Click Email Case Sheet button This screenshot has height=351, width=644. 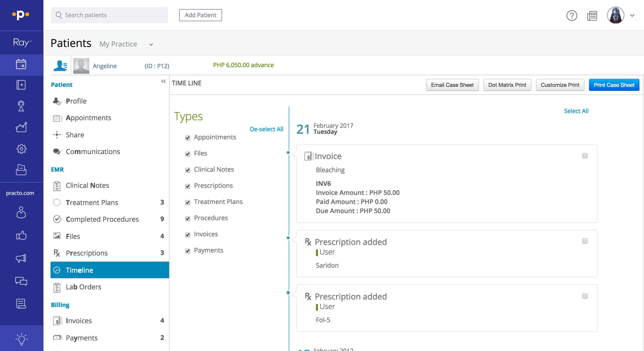click(x=452, y=85)
